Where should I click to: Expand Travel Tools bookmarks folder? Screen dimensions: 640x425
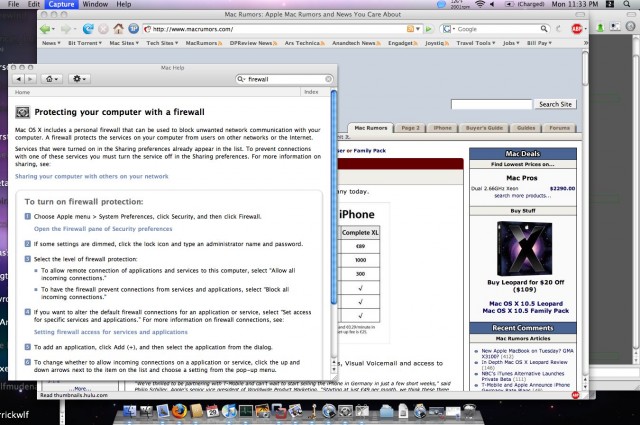point(476,43)
